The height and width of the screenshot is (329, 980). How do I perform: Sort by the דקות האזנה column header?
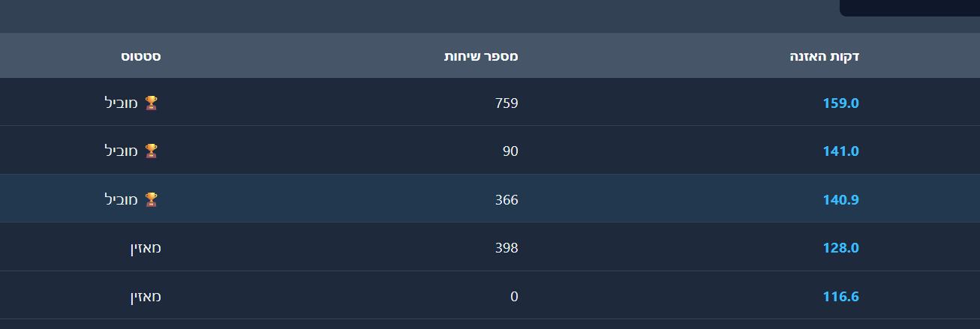point(825,56)
